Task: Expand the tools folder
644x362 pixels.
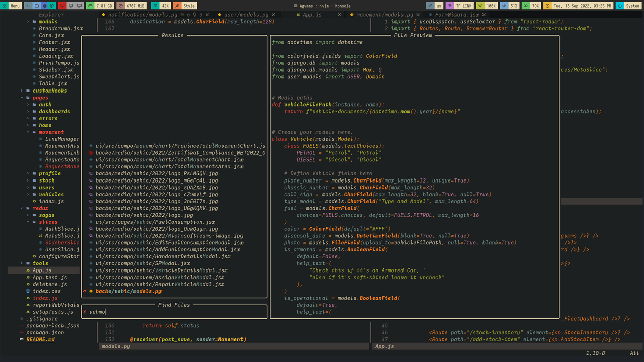Action: coord(40,263)
